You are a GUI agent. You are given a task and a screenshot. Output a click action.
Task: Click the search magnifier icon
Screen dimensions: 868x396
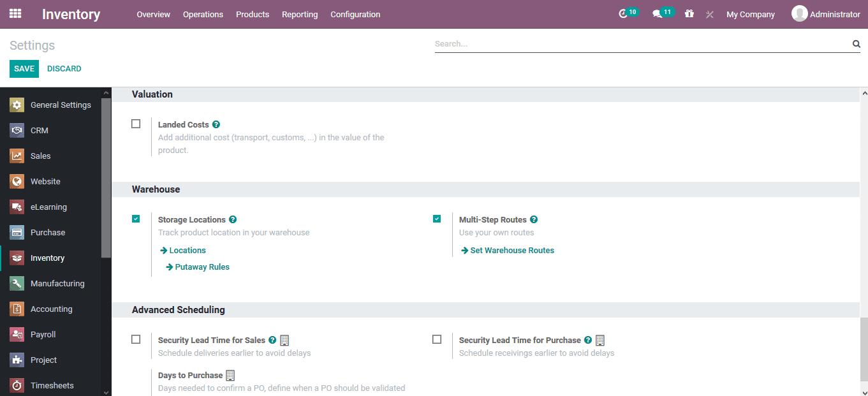tap(856, 43)
